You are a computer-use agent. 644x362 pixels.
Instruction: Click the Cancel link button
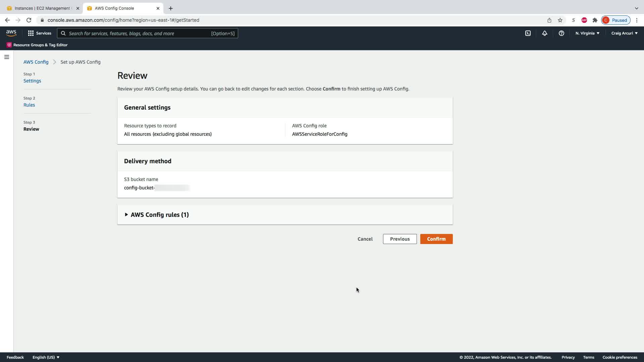tap(365, 239)
